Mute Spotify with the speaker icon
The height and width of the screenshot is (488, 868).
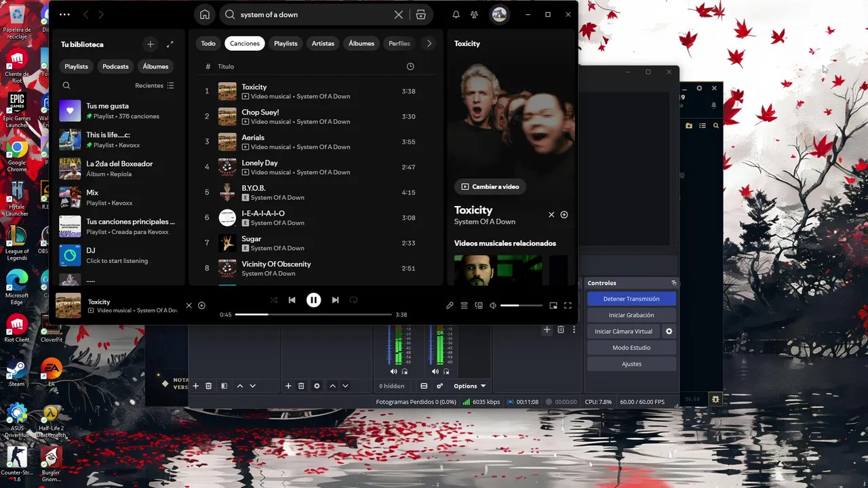[x=493, y=306]
